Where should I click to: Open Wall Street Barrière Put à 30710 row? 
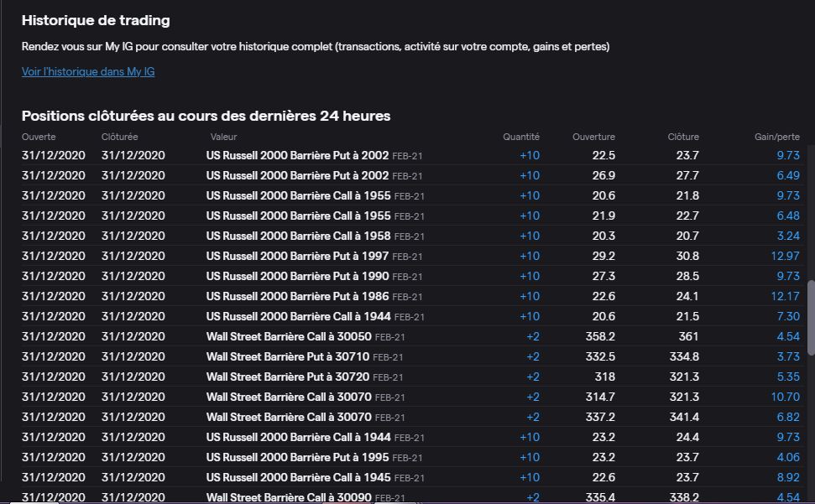click(287, 356)
